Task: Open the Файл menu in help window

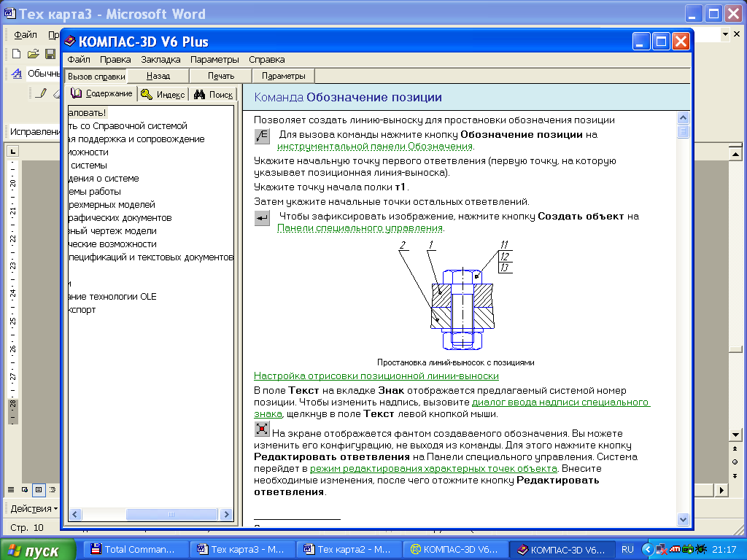Action: point(79,60)
